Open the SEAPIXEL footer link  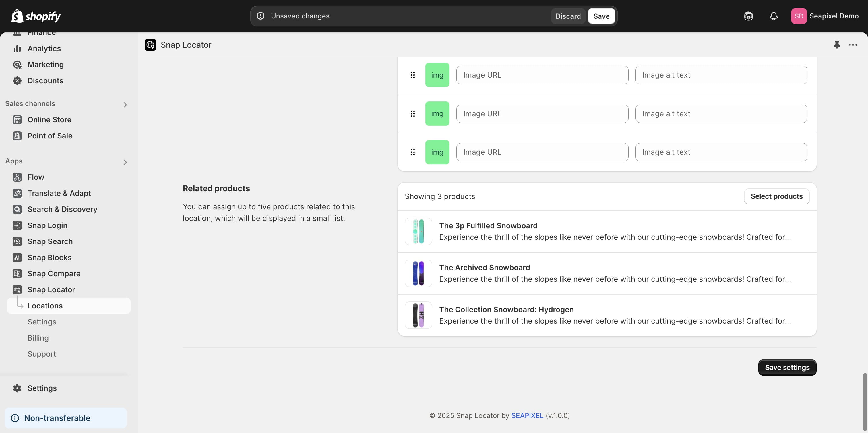point(527,415)
